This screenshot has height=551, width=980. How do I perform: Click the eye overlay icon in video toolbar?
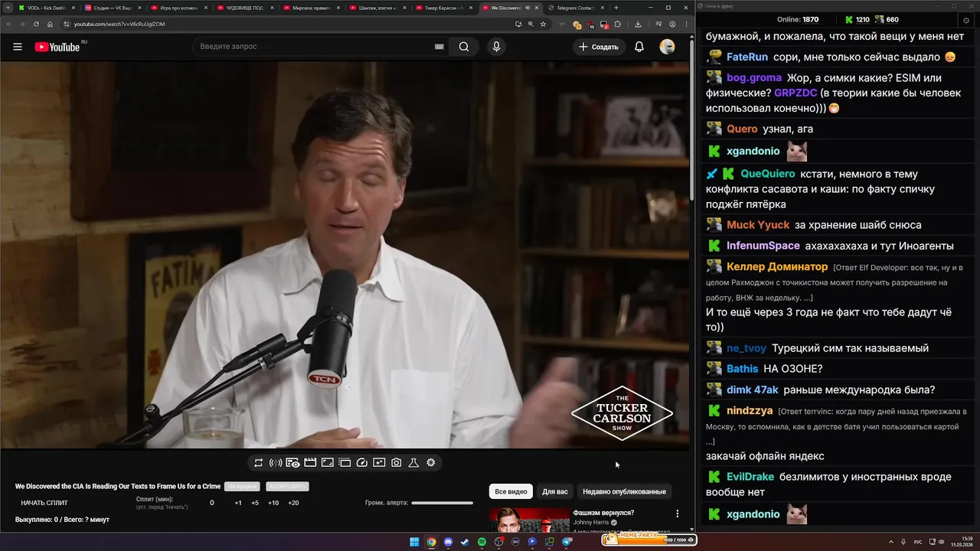292,463
